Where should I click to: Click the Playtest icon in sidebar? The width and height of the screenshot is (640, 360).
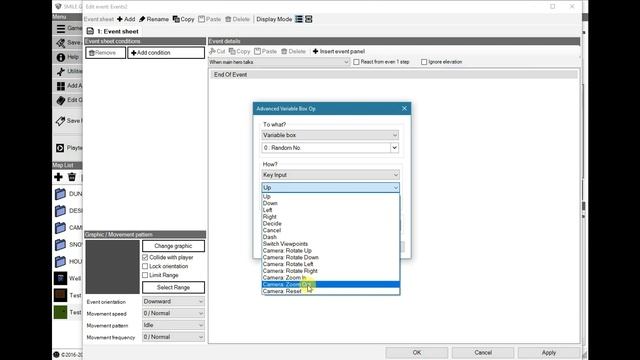60,148
